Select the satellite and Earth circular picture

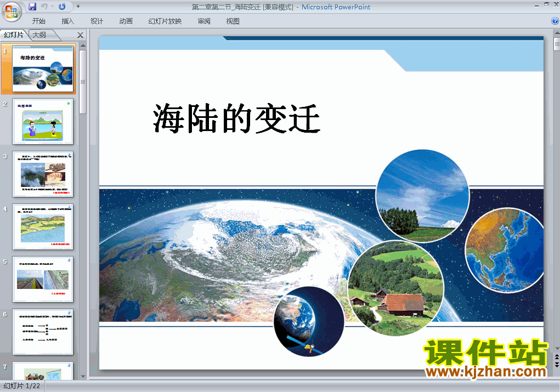pos(309,322)
